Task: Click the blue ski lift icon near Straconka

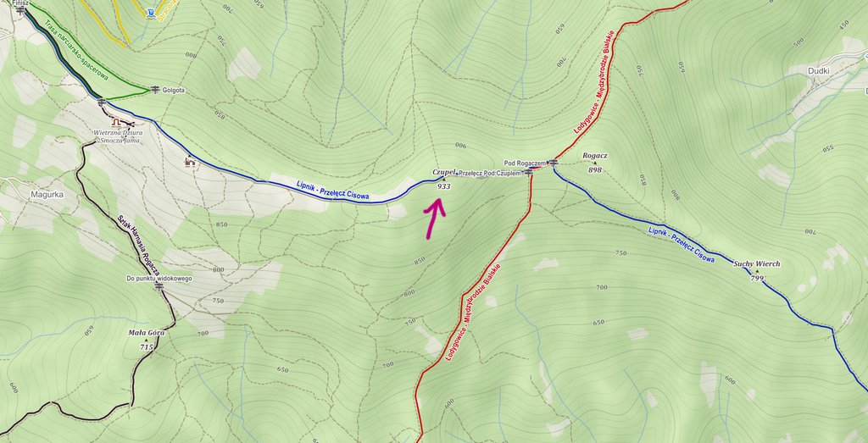Action: (150, 13)
